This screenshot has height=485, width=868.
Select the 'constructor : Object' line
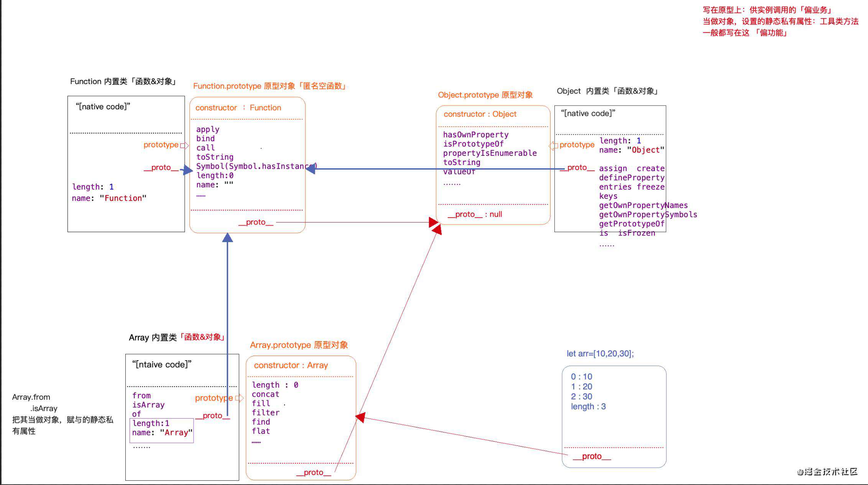click(x=480, y=114)
